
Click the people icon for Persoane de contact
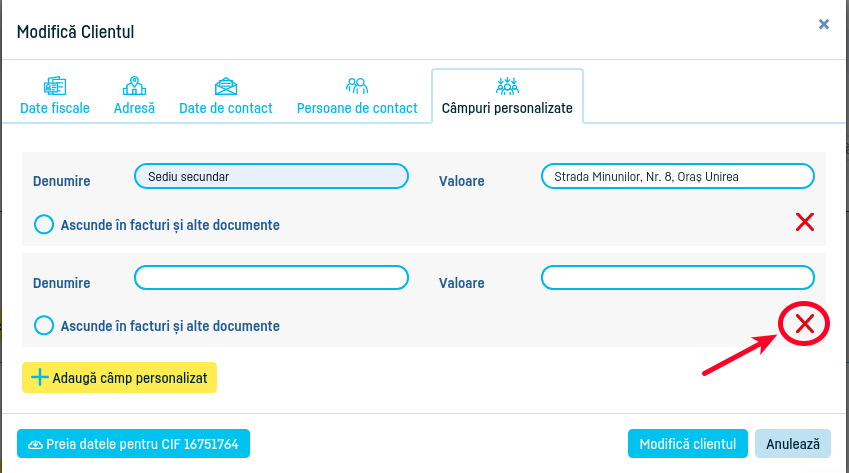(357, 86)
